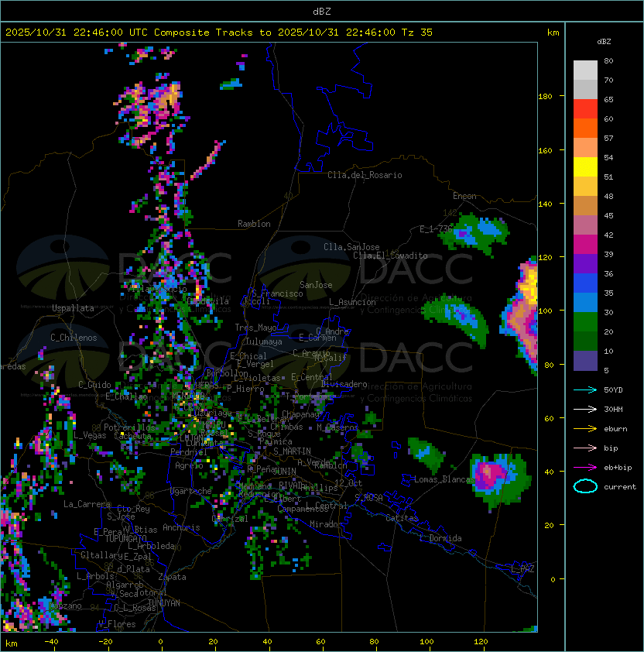The height and width of the screenshot is (652, 644).
Task: Click the Divisadero place label
Action: pos(344,384)
